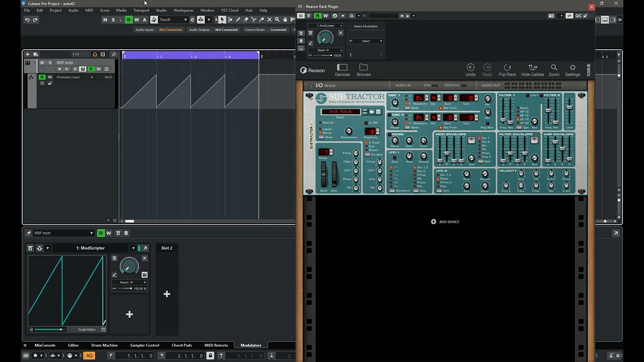
Task: Open the Touch automation mode dropdown
Action: (x=173, y=20)
